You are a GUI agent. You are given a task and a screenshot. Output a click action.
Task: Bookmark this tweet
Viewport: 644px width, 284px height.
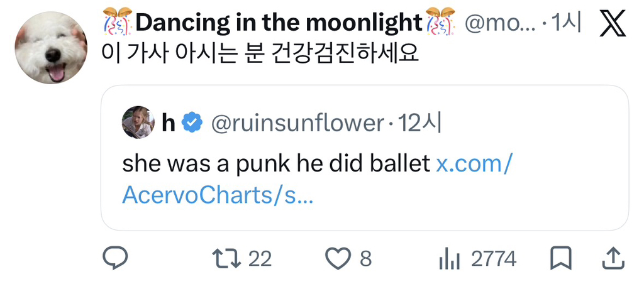[x=560, y=259]
